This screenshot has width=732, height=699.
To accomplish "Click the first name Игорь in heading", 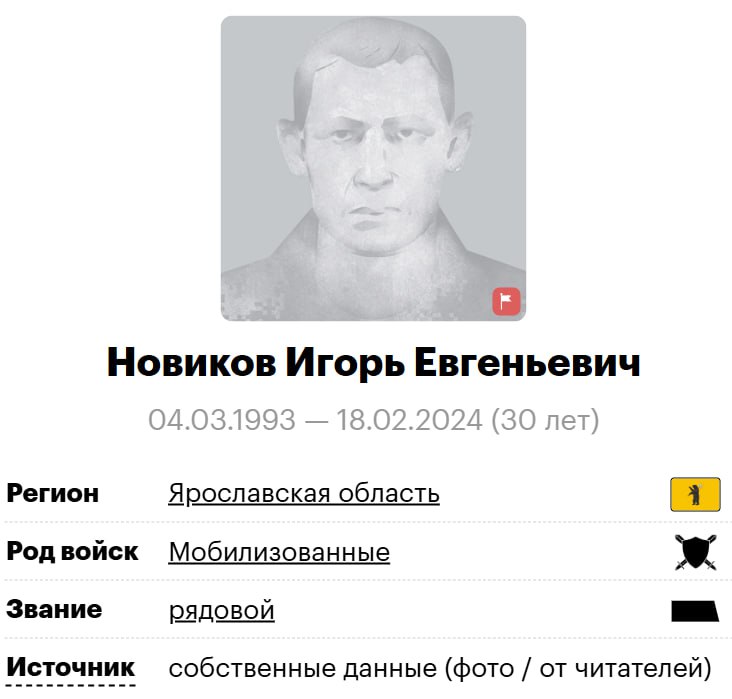I will pos(345,364).
